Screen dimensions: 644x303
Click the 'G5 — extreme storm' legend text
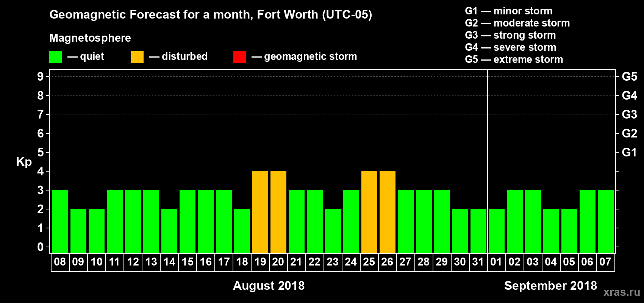(514, 59)
